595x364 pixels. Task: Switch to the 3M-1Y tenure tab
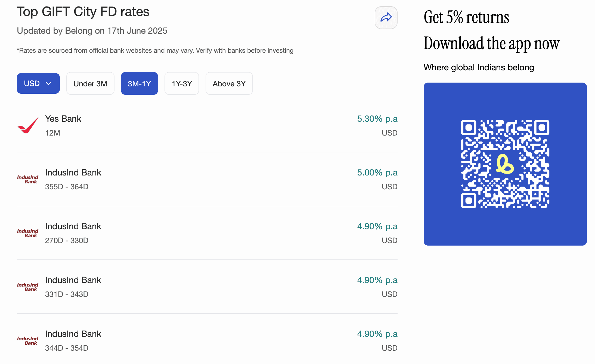pos(139,83)
